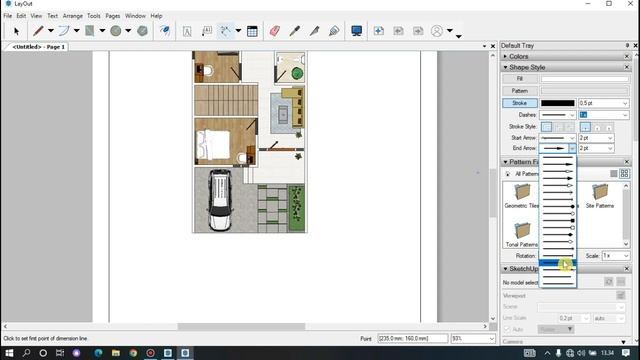Select the arrow Select tool
Viewport: 640px width, 360px height.
[x=16, y=31]
